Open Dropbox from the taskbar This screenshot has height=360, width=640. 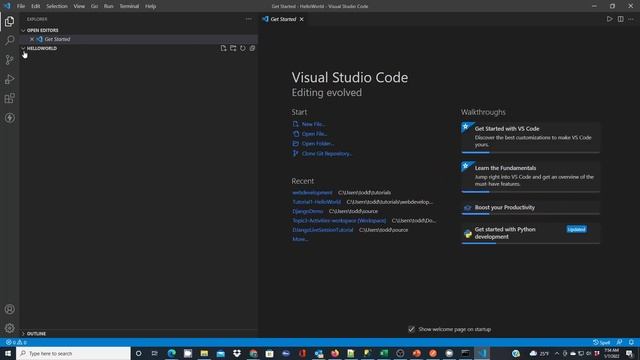tap(237, 353)
